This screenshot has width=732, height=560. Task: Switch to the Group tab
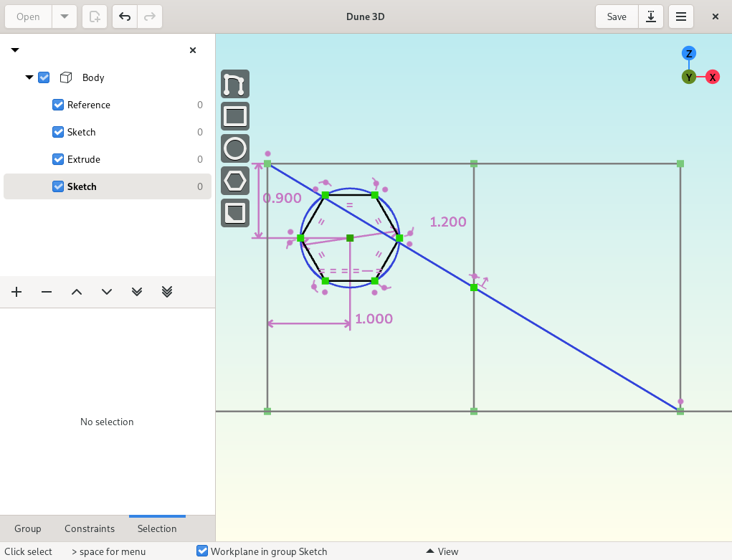27,528
